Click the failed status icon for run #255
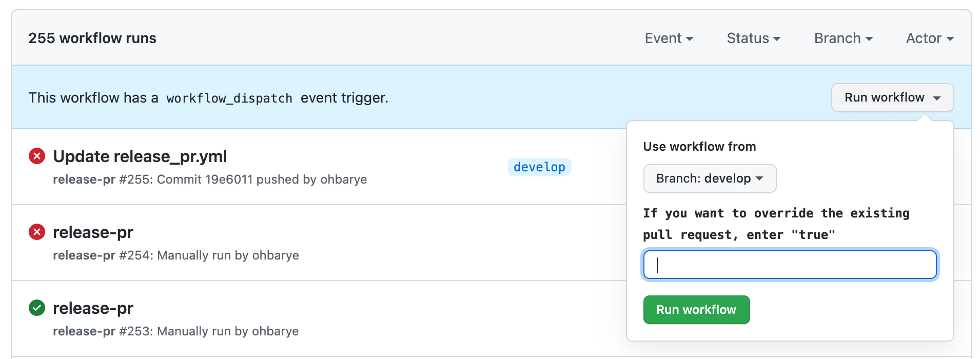The image size is (980, 359). click(37, 156)
